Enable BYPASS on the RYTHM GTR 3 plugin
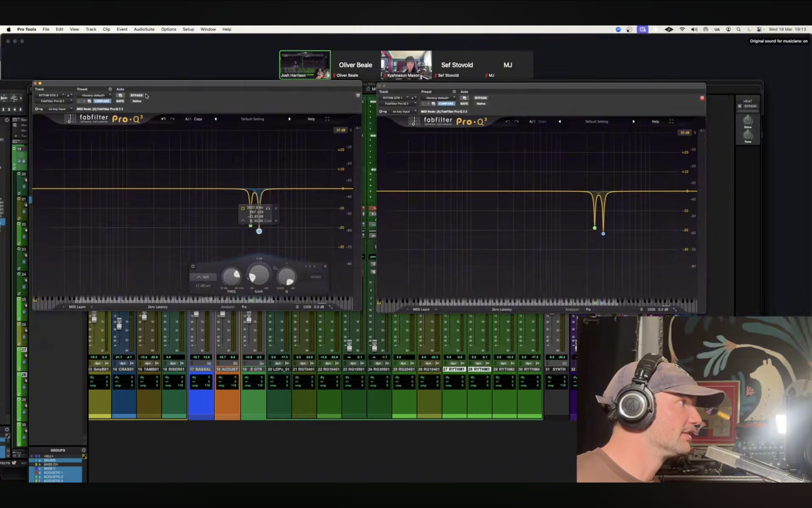 click(136, 96)
